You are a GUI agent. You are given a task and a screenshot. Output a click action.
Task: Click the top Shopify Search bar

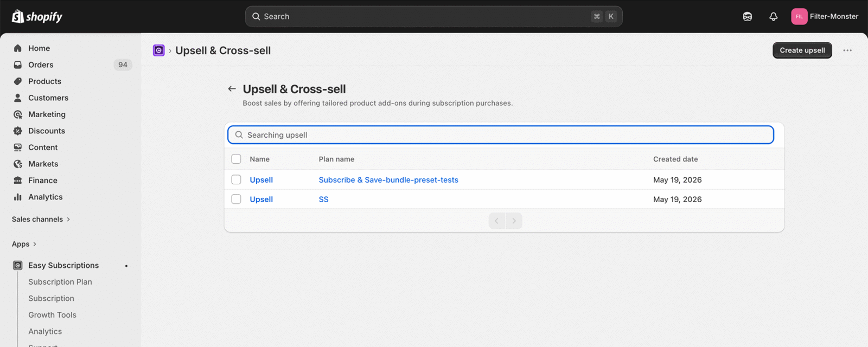pos(433,16)
